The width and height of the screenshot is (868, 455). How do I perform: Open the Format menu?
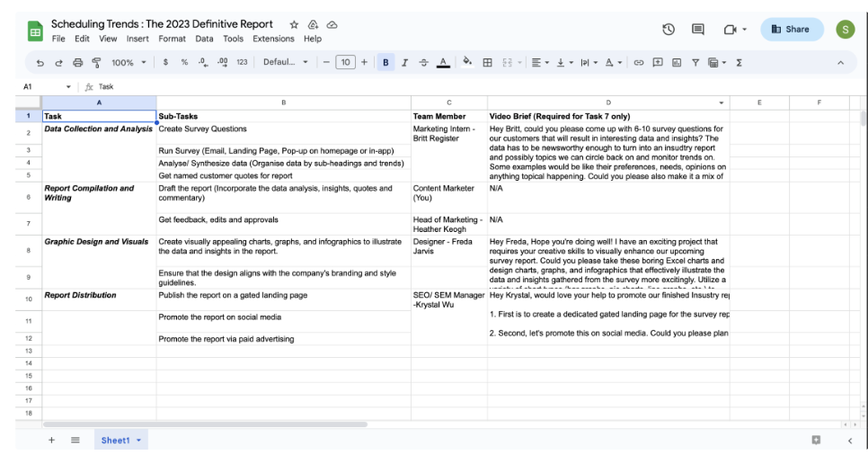[x=173, y=39]
